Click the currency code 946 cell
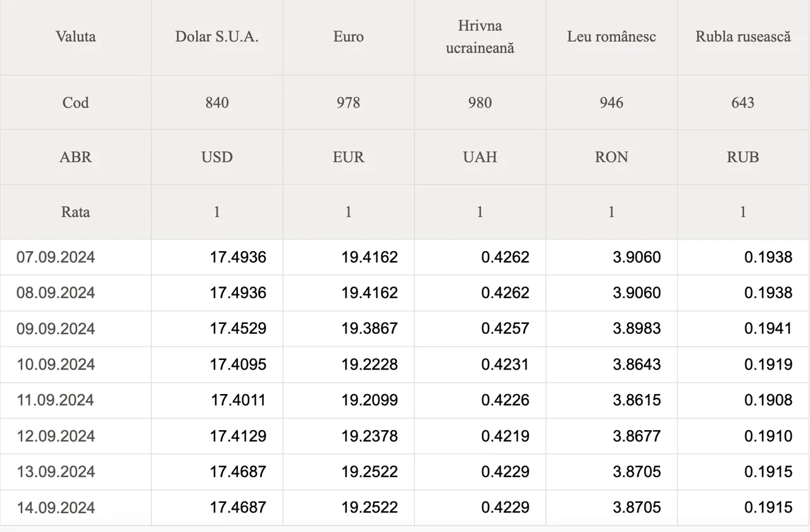This screenshot has height=532, width=810. (612, 102)
